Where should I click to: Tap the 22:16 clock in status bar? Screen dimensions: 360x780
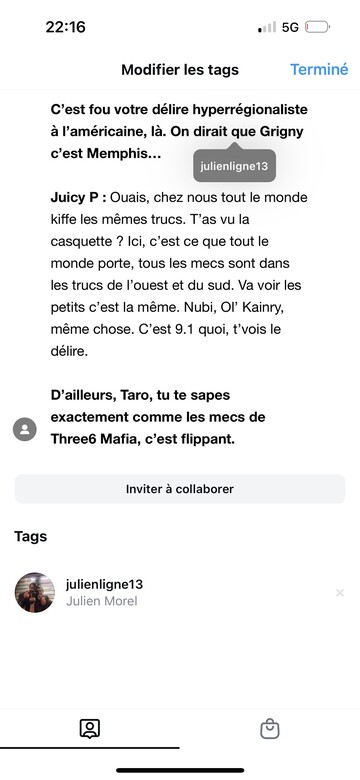click(x=66, y=27)
